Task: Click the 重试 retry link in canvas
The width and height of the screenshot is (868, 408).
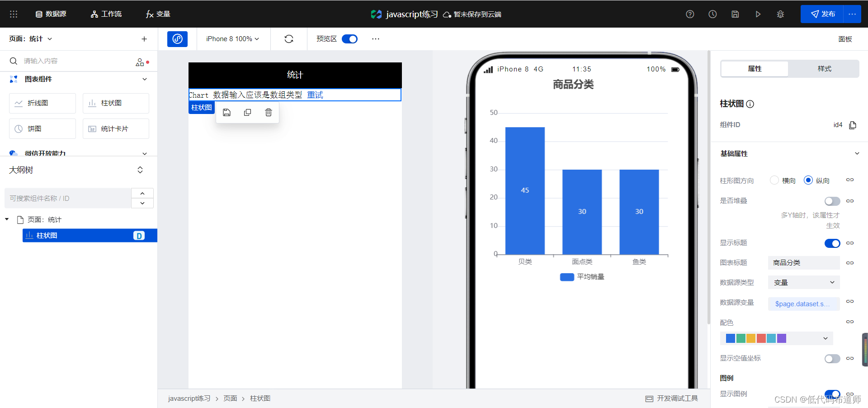Action: [x=315, y=95]
